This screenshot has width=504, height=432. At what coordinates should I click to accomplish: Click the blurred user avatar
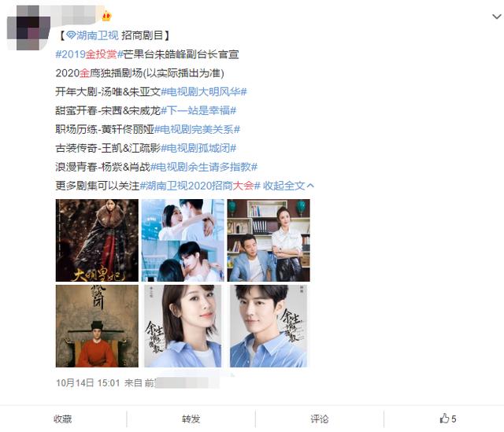[x=28, y=28]
